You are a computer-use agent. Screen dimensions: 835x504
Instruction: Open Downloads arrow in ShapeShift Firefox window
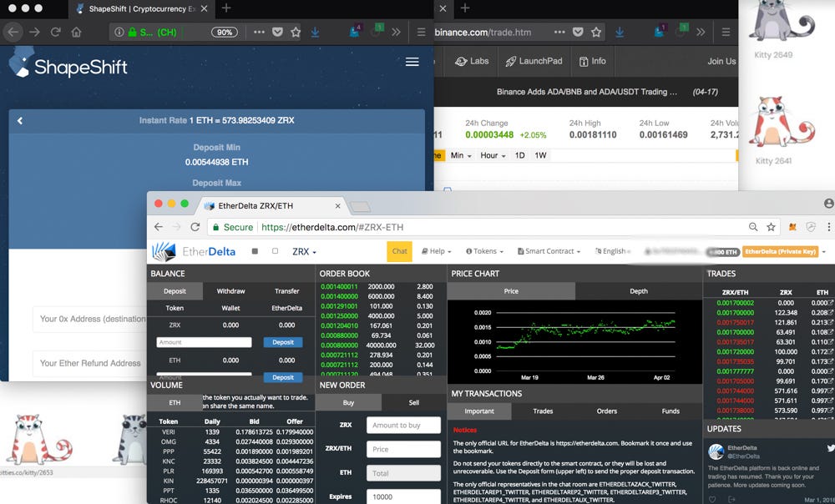(x=315, y=32)
